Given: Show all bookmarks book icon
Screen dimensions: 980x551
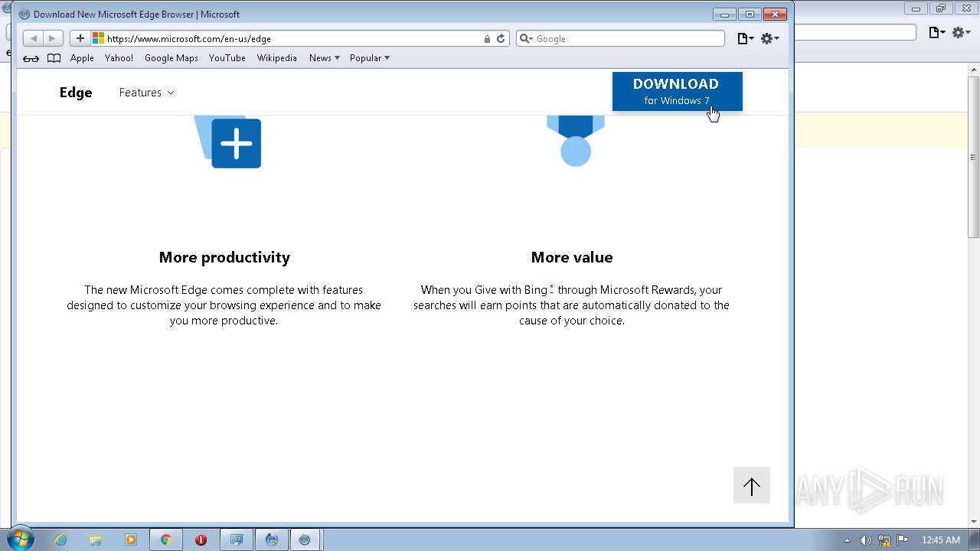Looking at the screenshot, I should (54, 58).
